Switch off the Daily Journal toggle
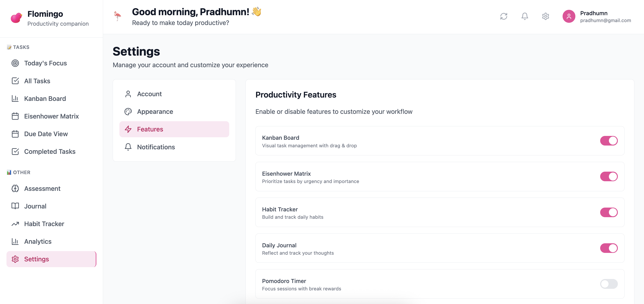Image resolution: width=644 pixels, height=304 pixels. (x=608, y=248)
